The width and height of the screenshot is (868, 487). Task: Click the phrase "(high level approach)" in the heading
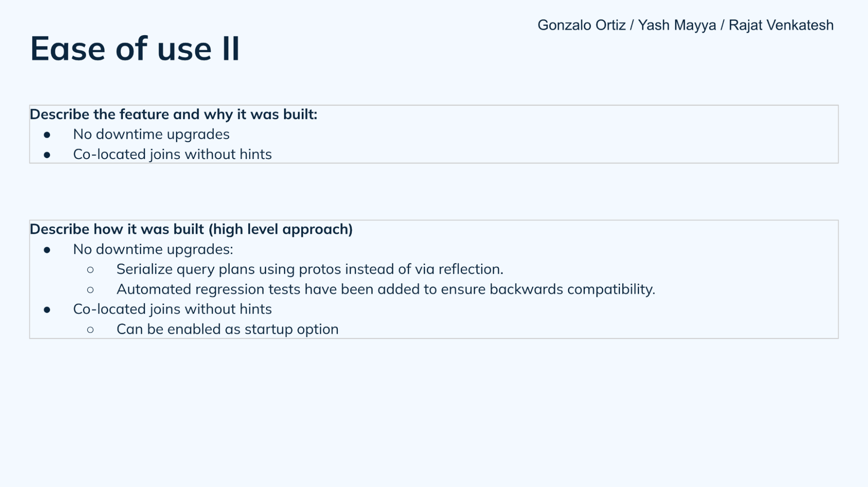pyautogui.click(x=281, y=229)
